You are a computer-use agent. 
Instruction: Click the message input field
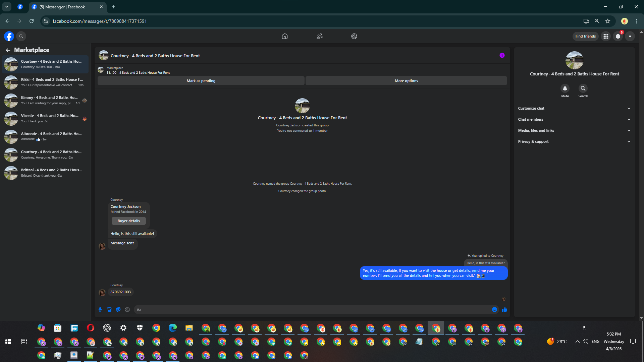tap(312, 310)
